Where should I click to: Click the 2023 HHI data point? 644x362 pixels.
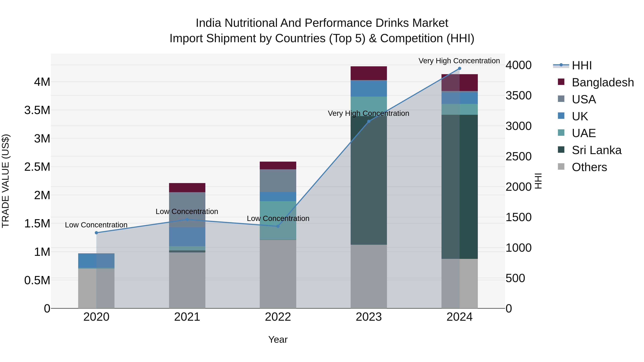(x=369, y=121)
